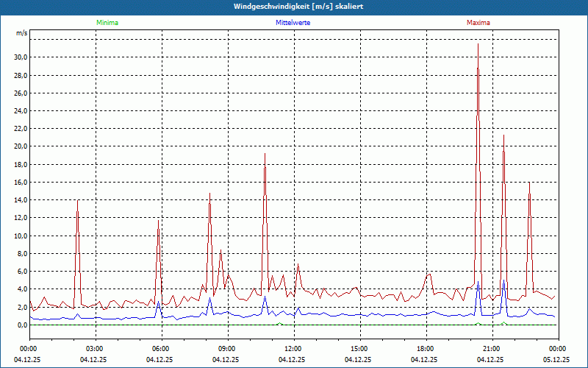
Task: Click the 22,0 y-axis label
Action: pyautogui.click(x=21, y=129)
